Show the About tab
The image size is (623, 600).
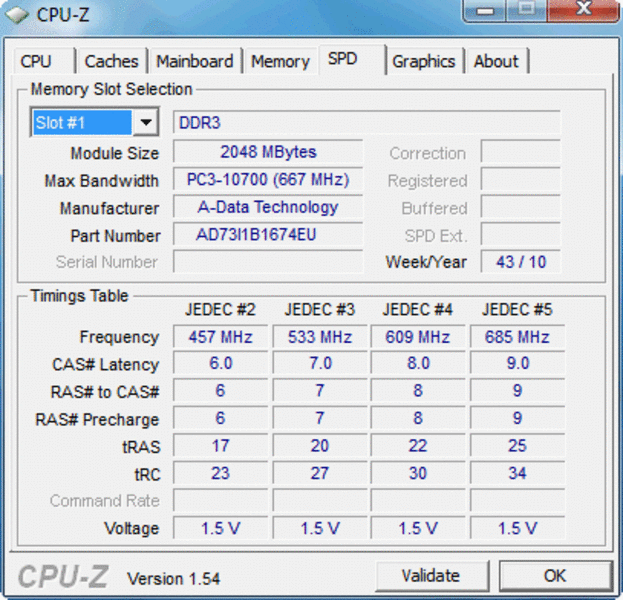pos(497,61)
